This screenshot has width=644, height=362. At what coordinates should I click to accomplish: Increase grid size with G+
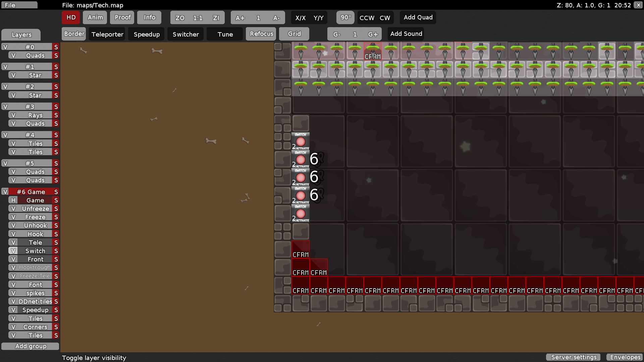click(373, 34)
